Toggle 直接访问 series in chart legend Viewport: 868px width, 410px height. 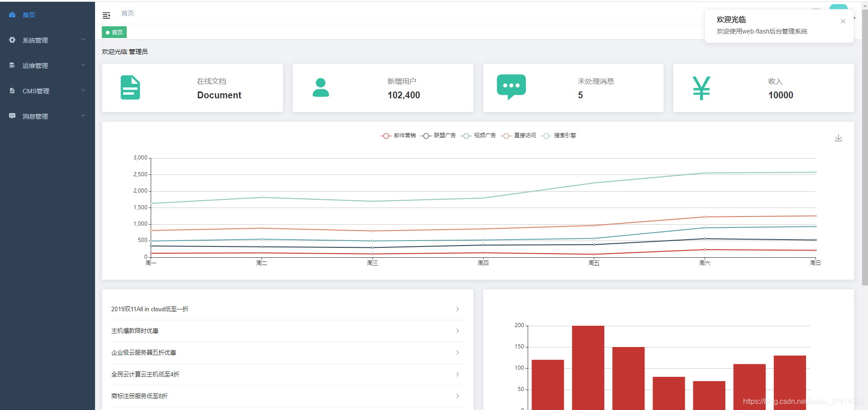tap(518, 135)
